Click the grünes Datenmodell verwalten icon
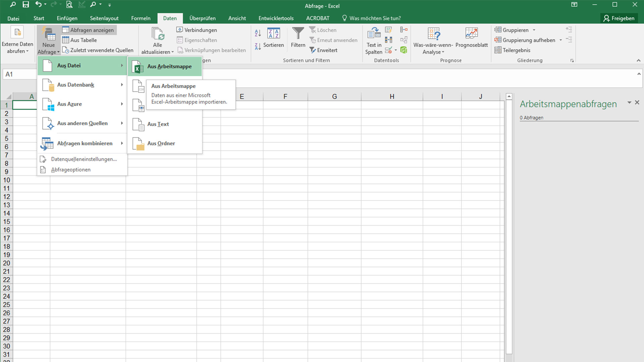Image resolution: width=644 pixels, height=362 pixels. click(404, 50)
